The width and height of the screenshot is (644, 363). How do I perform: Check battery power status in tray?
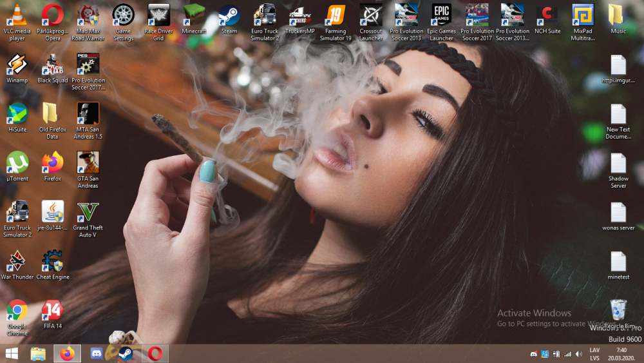(556, 354)
